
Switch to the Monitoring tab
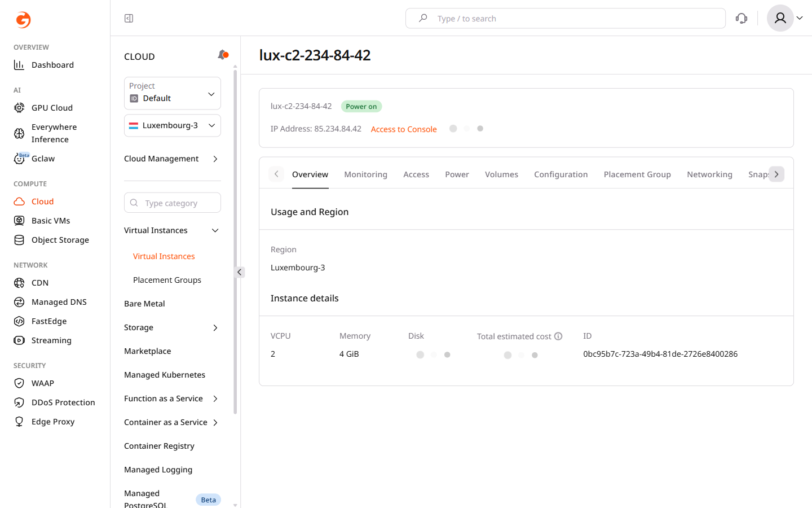366,174
